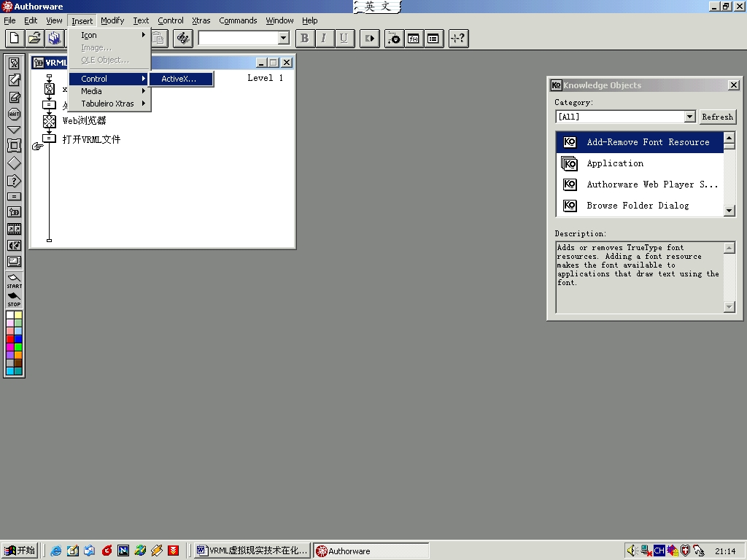The width and height of the screenshot is (747, 560).
Task: Open the Variables window icon
Action: tap(433, 39)
